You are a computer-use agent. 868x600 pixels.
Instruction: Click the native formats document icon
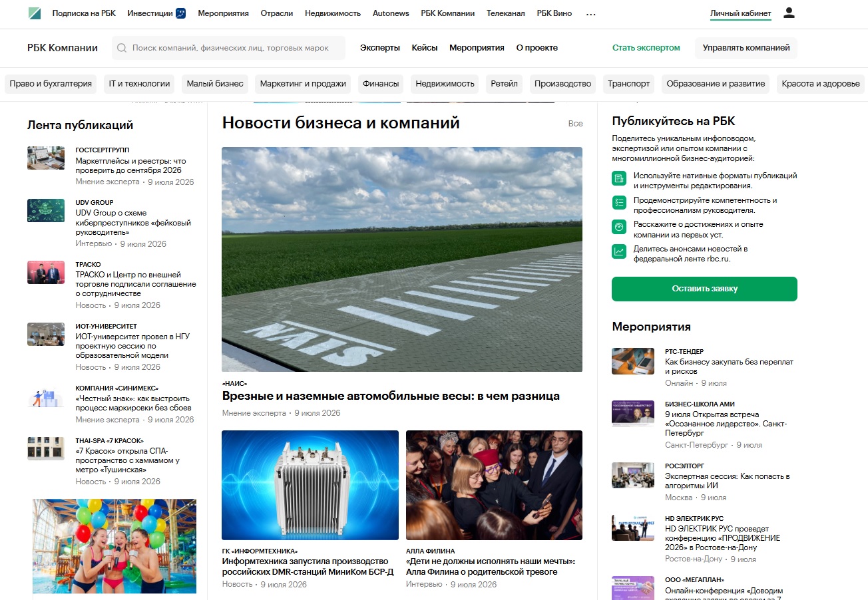pyautogui.click(x=619, y=178)
